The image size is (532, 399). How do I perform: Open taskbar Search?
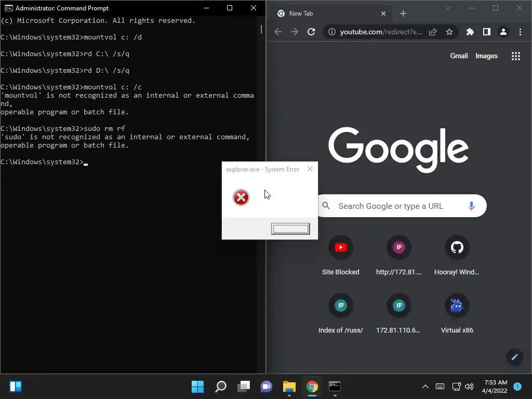(x=221, y=386)
